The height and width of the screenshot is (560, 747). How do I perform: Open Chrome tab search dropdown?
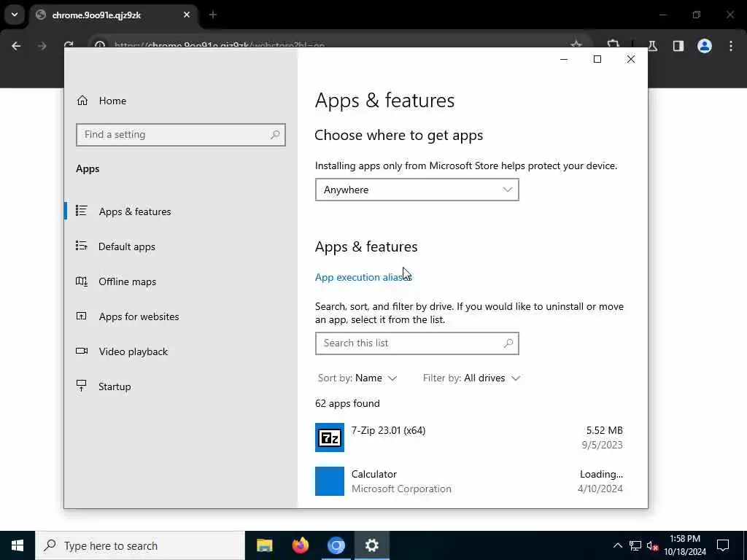click(15, 15)
